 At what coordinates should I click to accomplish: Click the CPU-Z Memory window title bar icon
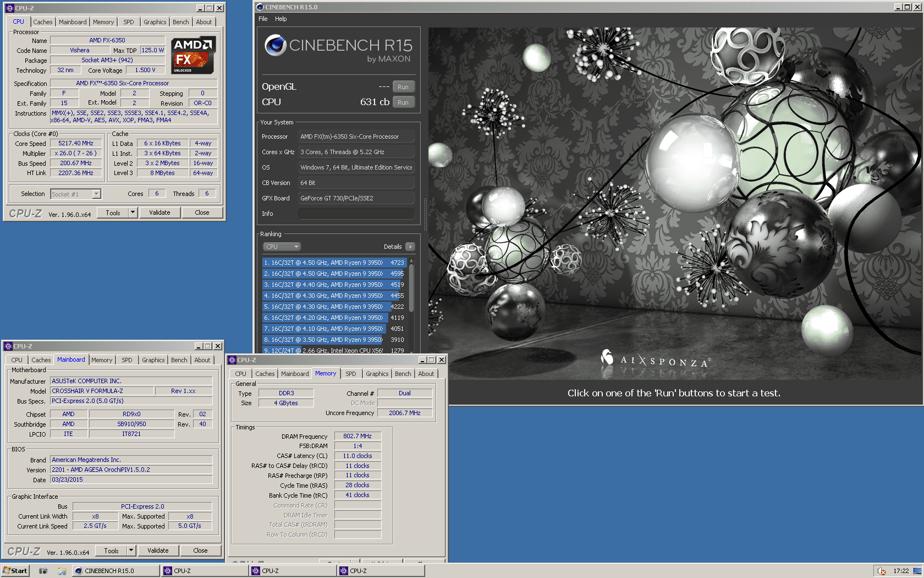[232, 360]
